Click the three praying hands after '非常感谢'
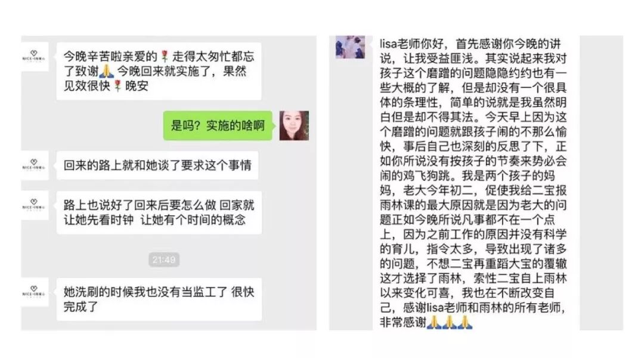The height and width of the screenshot is (358, 644). [450, 322]
